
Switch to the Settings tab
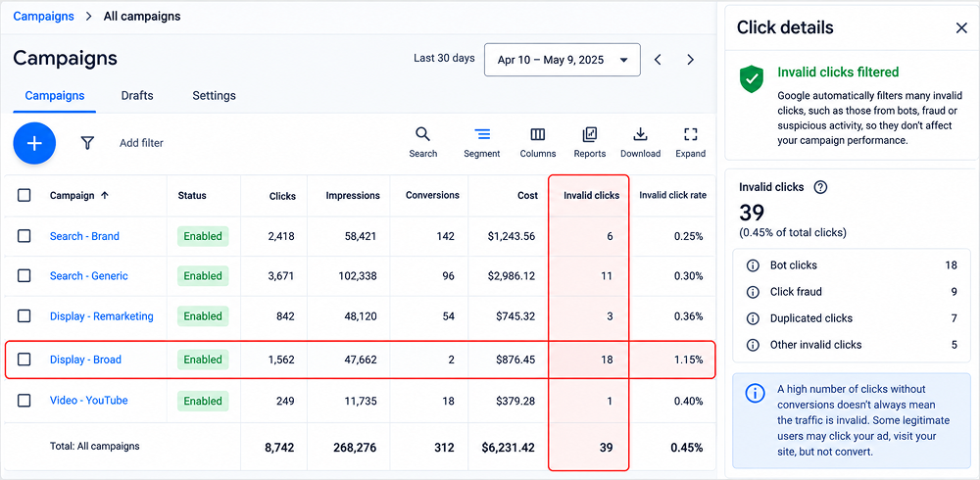coord(214,96)
